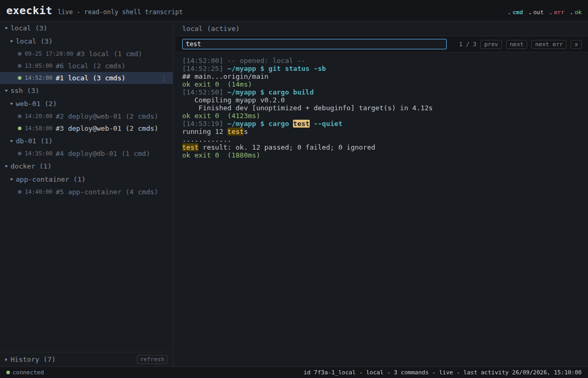Click the '## main...origin/main' output line
The height and width of the screenshot is (378, 588).
click(x=225, y=77)
